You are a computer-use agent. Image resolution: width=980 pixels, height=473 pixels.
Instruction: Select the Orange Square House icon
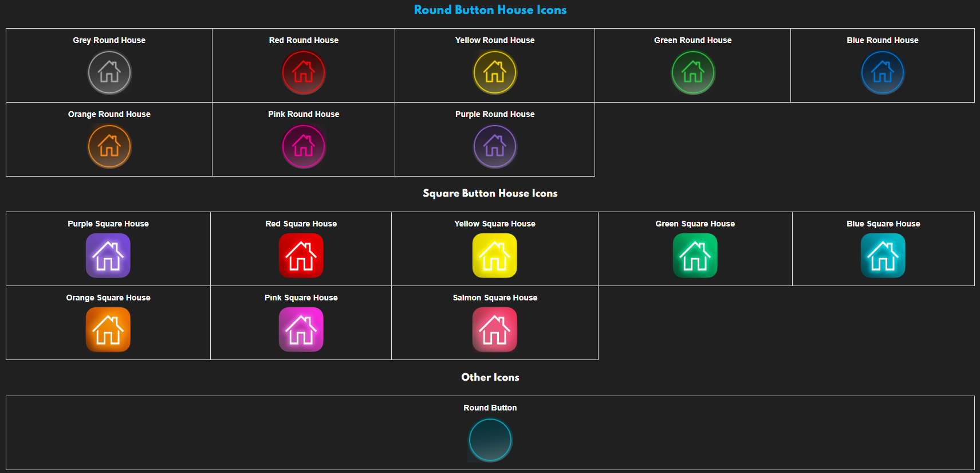[x=108, y=330]
